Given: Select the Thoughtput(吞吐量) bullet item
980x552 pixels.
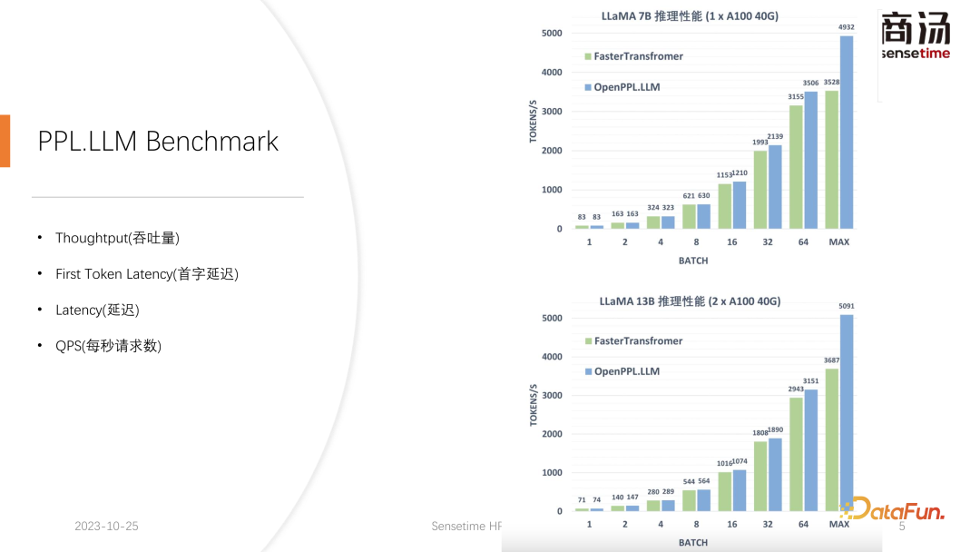Looking at the screenshot, I should pyautogui.click(x=117, y=238).
